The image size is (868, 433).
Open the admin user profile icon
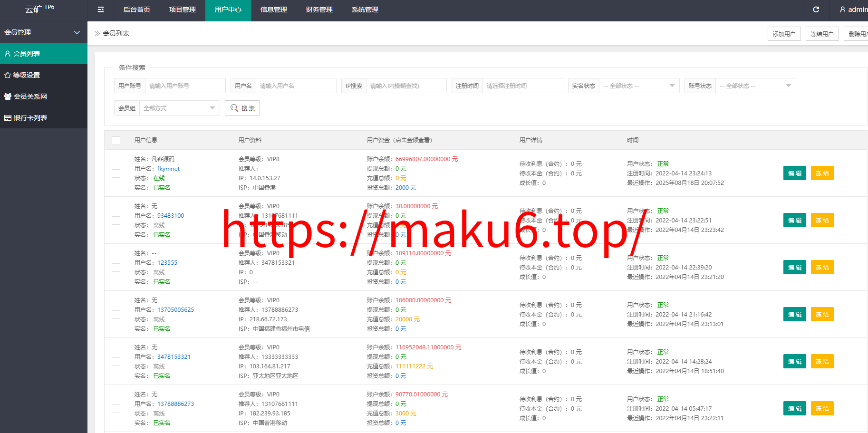pos(843,10)
